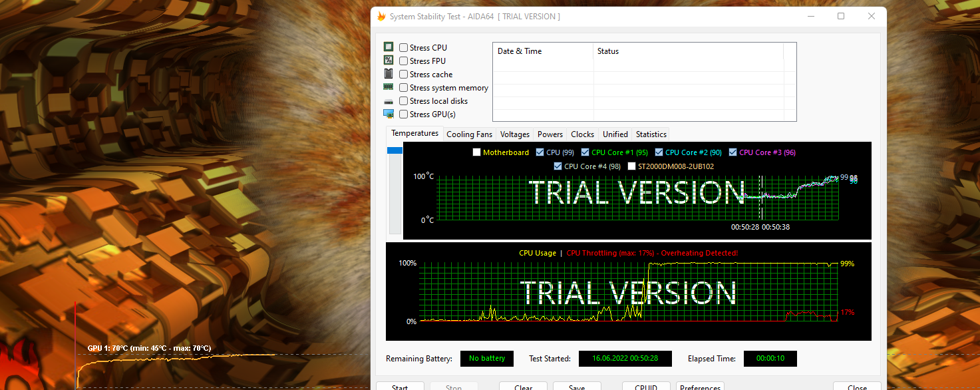Image resolution: width=980 pixels, height=390 pixels.
Task: Click the 00:50:38 timestamp on temperature graph
Action: (776, 227)
